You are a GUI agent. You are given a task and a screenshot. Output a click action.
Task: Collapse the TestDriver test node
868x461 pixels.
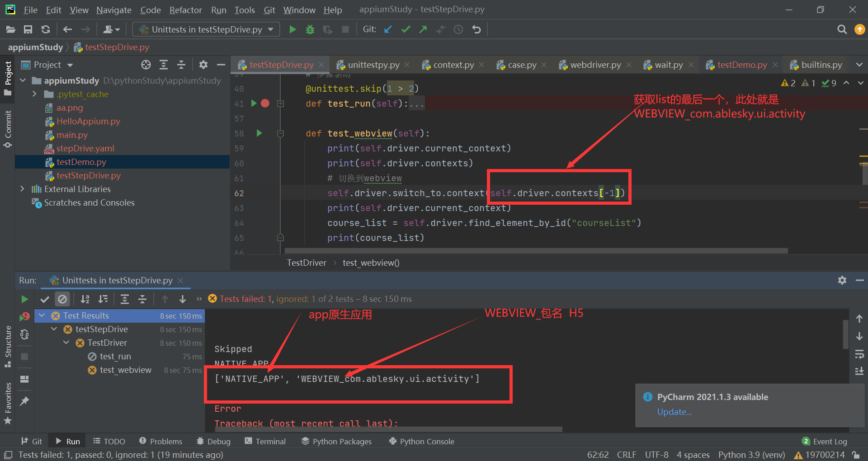click(x=66, y=343)
